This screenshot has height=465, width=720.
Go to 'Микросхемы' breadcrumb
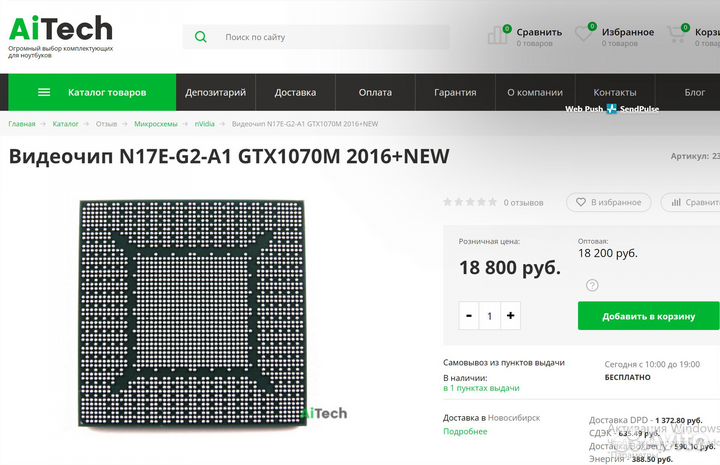coord(156,124)
